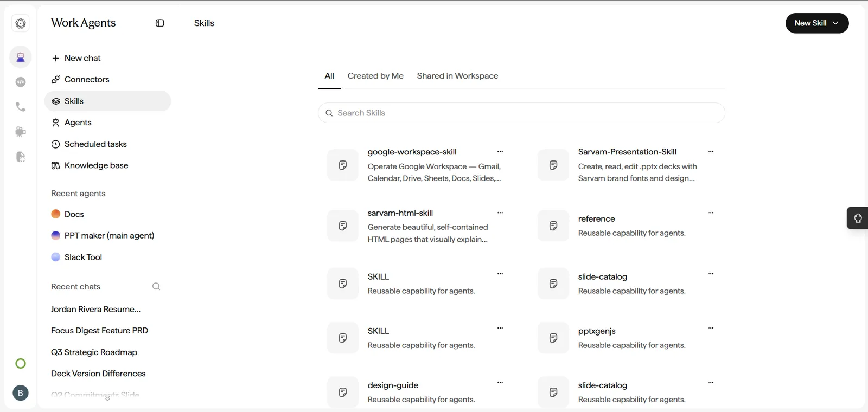Image resolution: width=868 pixels, height=412 pixels.
Task: Collapse the Work Agents sidebar panel
Action: [159, 23]
